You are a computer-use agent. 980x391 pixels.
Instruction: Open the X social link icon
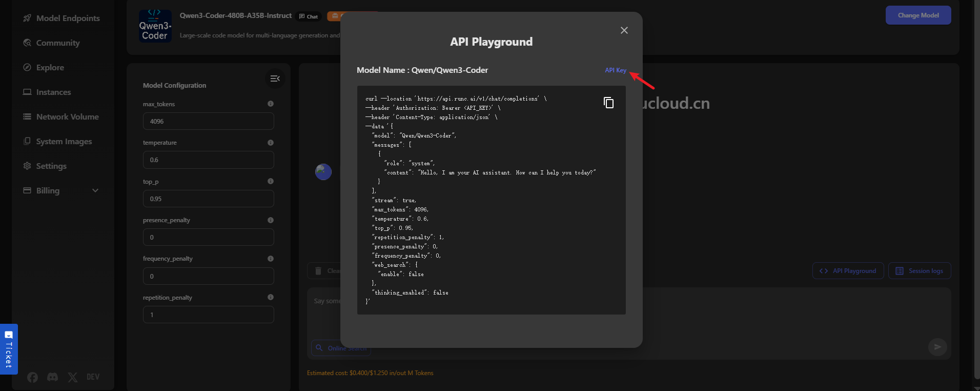click(x=73, y=377)
